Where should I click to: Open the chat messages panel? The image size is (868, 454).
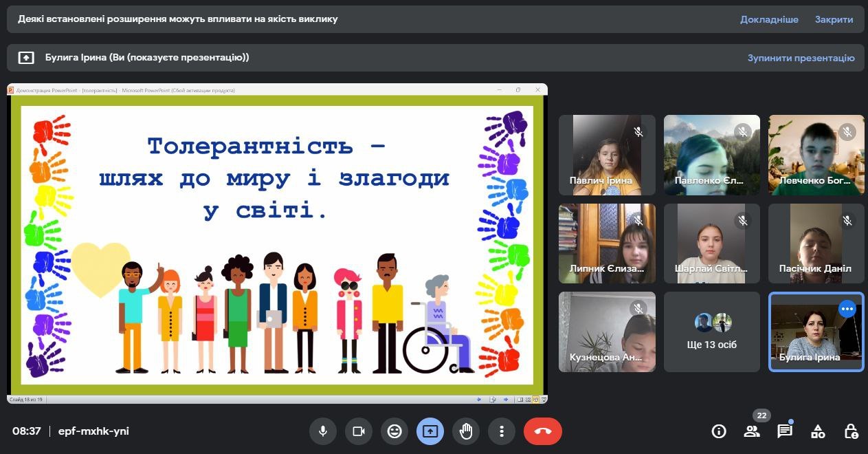tap(785, 431)
